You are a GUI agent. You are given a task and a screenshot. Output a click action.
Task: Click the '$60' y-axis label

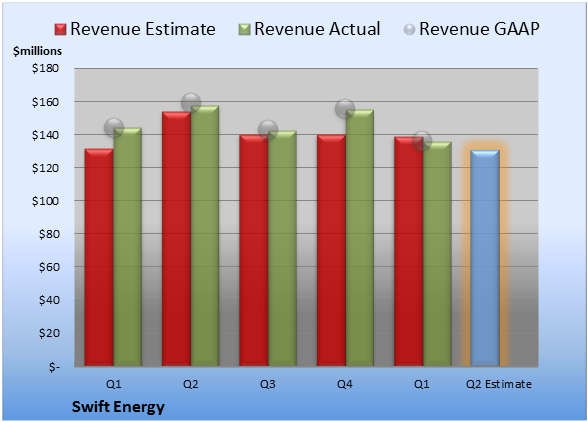(x=49, y=267)
